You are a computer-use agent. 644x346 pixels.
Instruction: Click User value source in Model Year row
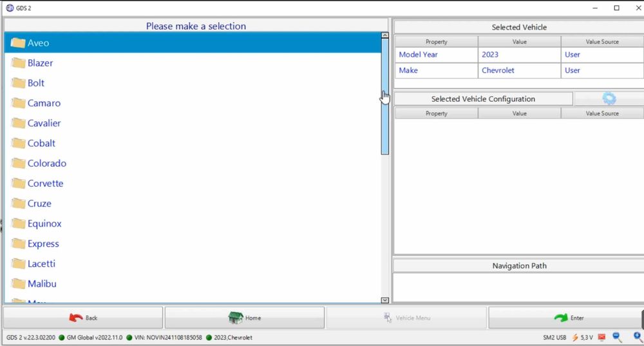click(x=602, y=55)
